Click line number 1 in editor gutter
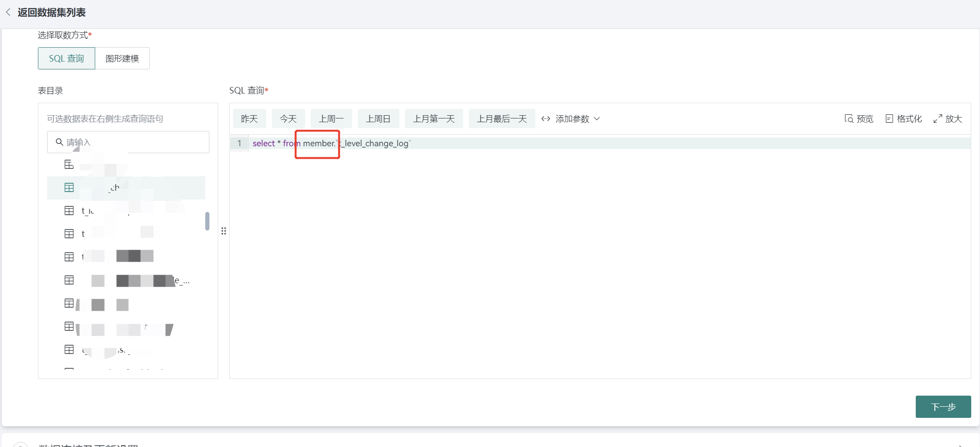 pyautogui.click(x=239, y=143)
